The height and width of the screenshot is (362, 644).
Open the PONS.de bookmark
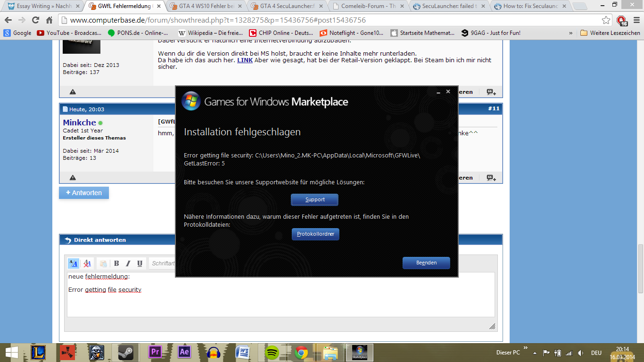point(138,33)
